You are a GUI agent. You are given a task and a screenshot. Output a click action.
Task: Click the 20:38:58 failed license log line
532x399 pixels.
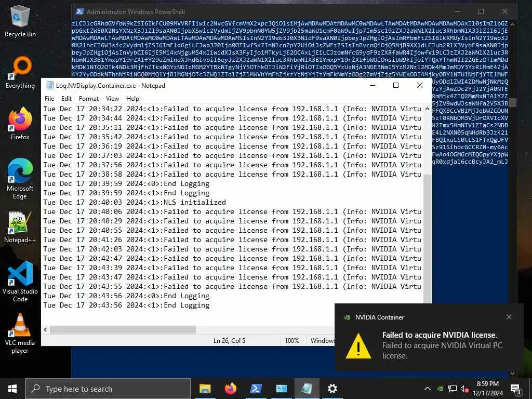(x=232, y=174)
